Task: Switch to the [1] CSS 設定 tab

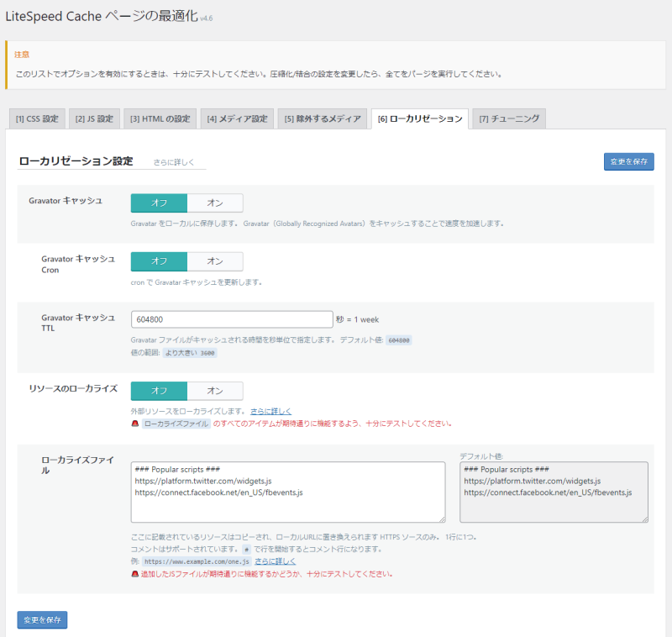Action: point(36,118)
